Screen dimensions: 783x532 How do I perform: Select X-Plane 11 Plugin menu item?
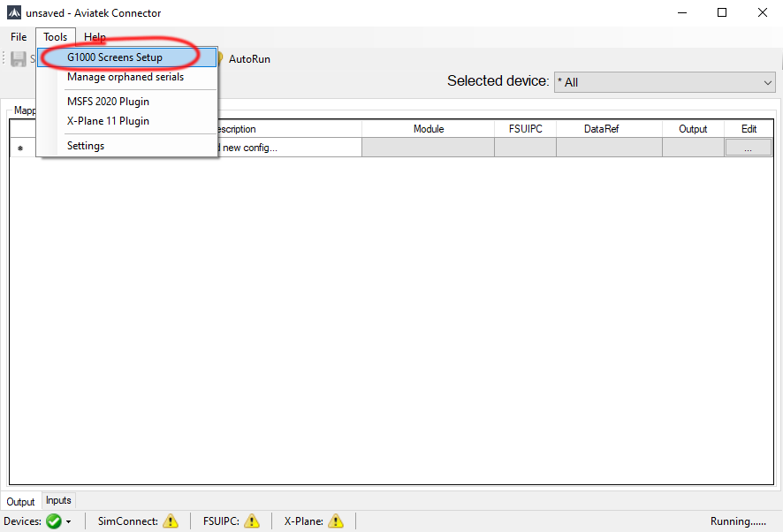pyautogui.click(x=108, y=121)
